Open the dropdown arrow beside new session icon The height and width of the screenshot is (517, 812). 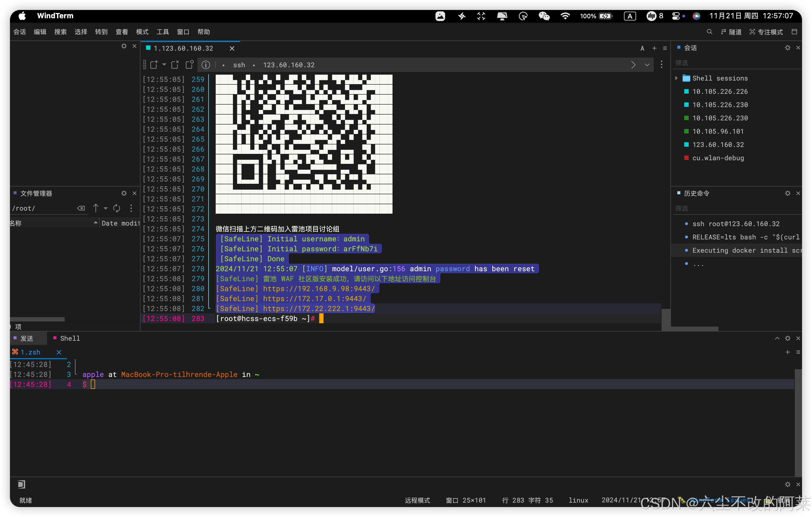[x=164, y=64]
